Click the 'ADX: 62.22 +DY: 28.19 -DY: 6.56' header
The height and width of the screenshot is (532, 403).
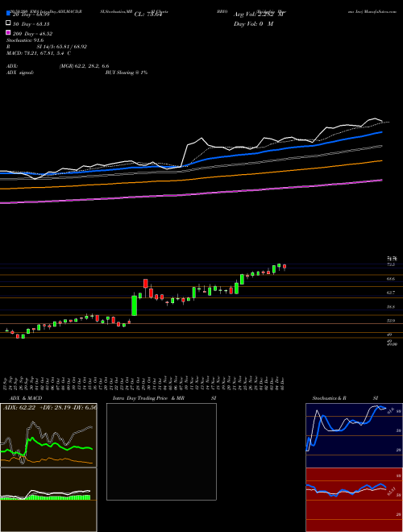tap(50, 407)
